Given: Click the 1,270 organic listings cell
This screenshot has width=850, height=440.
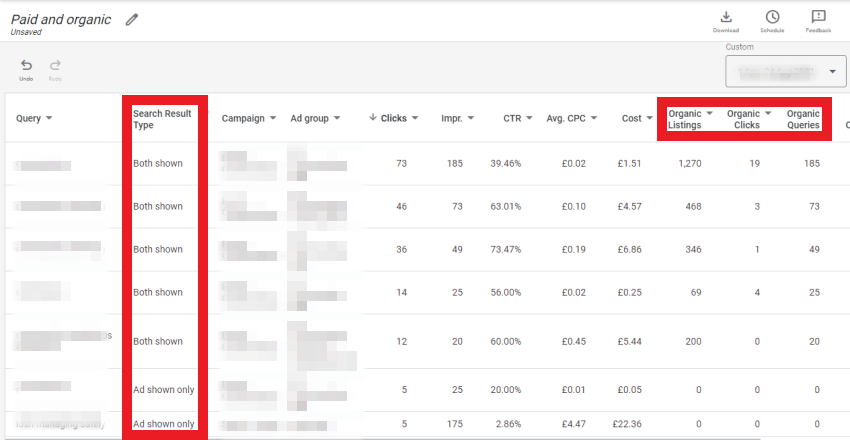Looking at the screenshot, I should [x=686, y=163].
